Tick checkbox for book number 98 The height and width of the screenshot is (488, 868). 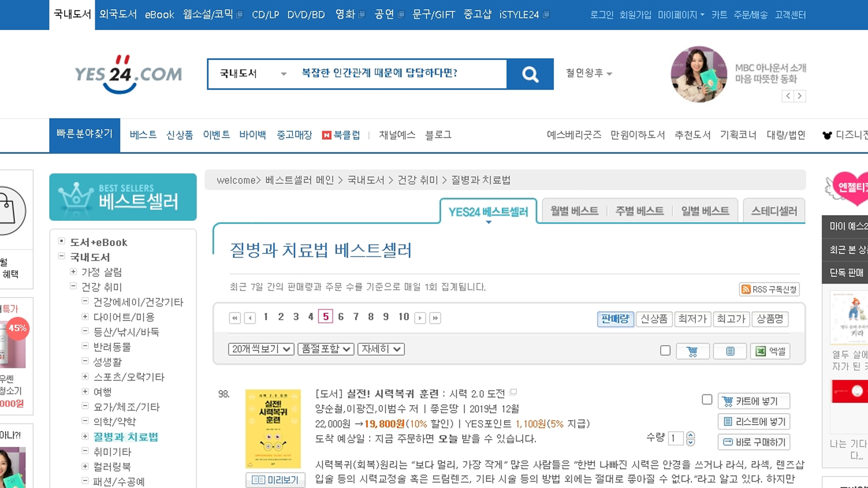[707, 399]
